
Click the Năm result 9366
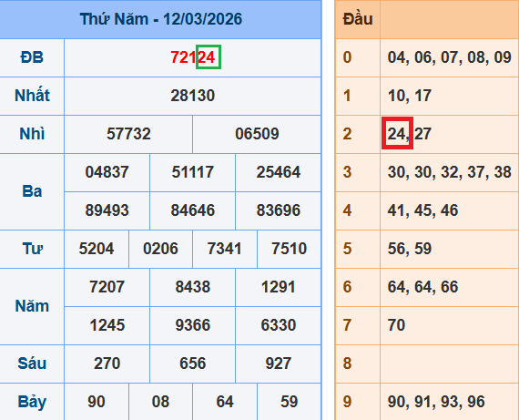193,325
